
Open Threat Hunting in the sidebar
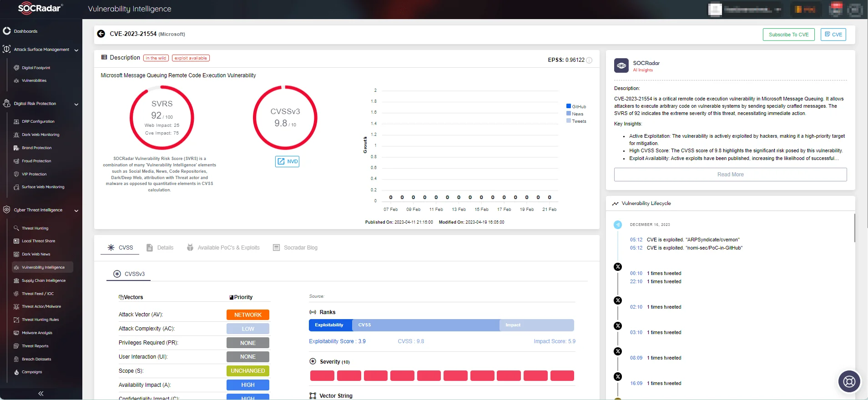coord(35,228)
